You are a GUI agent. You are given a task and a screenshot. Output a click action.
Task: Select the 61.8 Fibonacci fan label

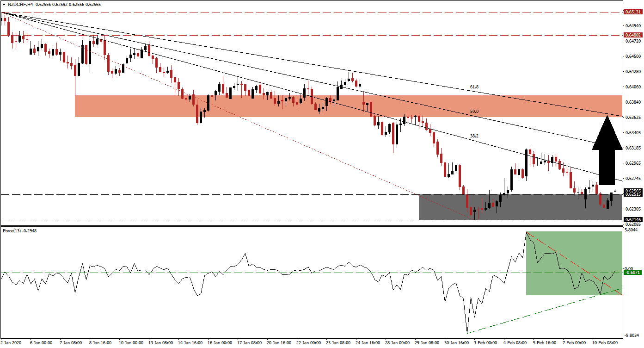click(x=474, y=87)
